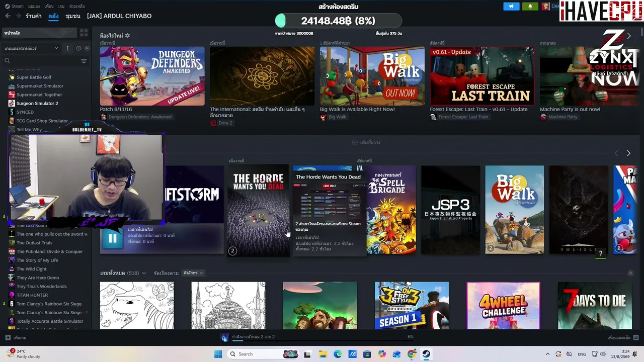Open The Spell Brigade game cover
Image resolution: width=644 pixels, height=362 pixels.
coord(391,210)
